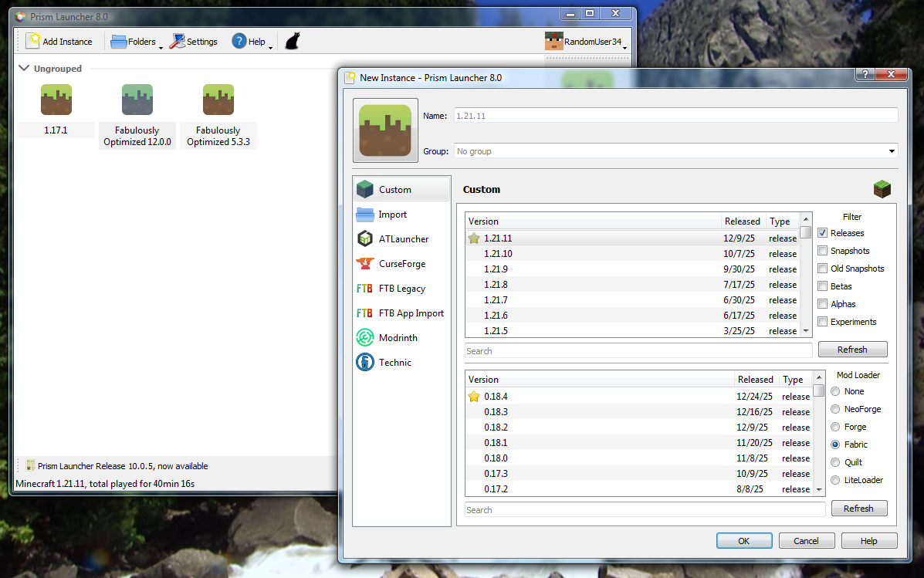Select the FTB Legacy entry
Viewport: 924px width, 578px height.
click(x=401, y=289)
